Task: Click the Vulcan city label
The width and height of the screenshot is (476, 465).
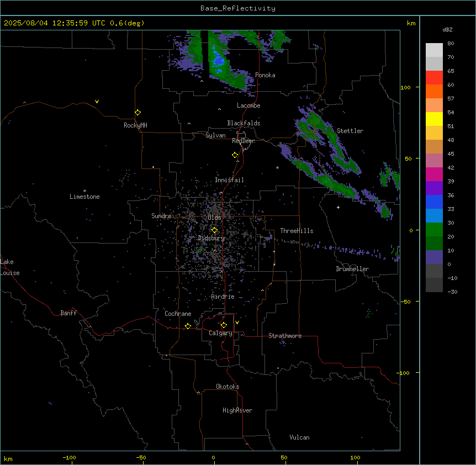Action: pyautogui.click(x=299, y=437)
